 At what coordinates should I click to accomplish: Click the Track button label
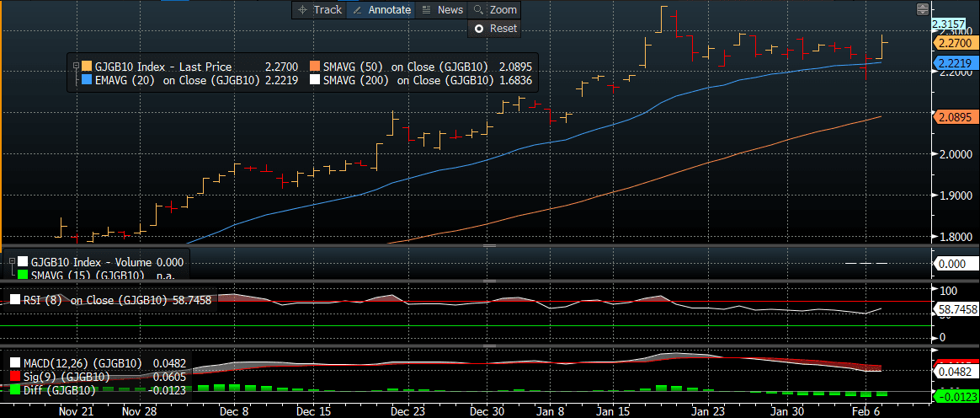[328, 10]
